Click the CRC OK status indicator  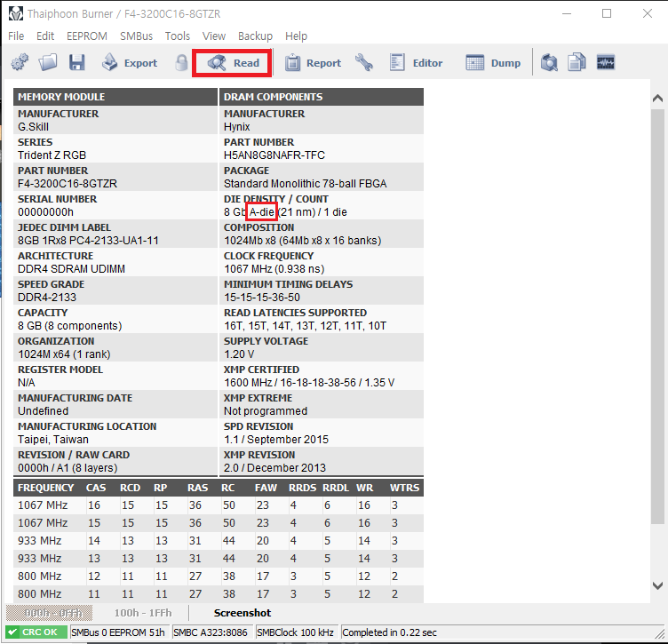36,632
